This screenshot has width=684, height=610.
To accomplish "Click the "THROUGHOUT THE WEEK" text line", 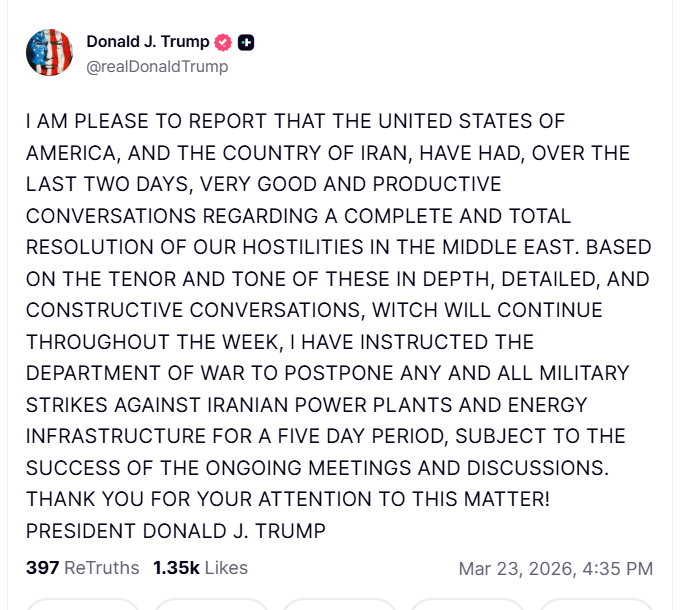I will pos(280,341).
